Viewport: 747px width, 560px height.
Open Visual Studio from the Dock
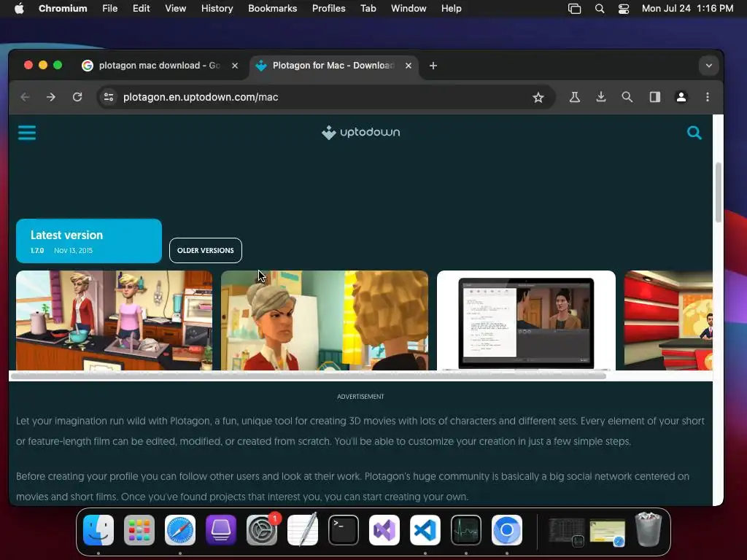[384, 530]
